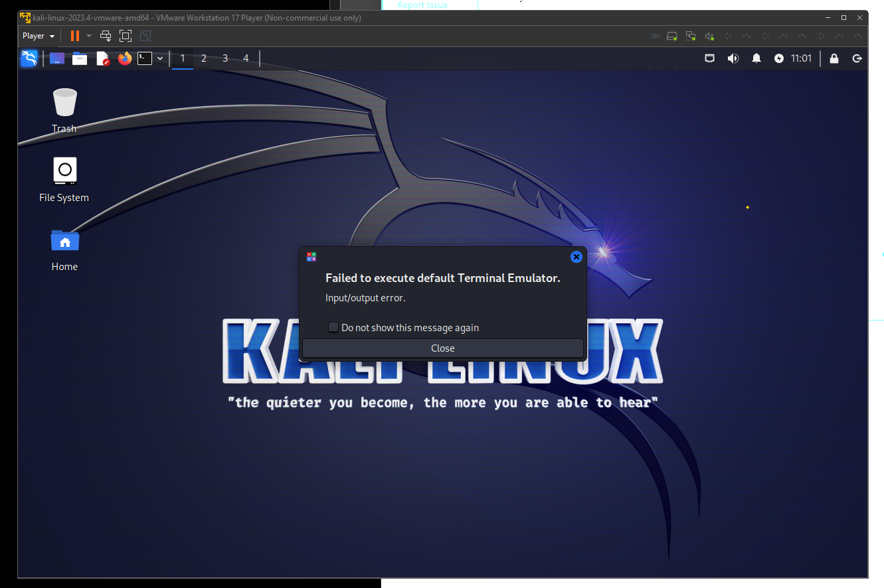Open the file manager panel icon
The image size is (884, 588).
click(x=80, y=58)
